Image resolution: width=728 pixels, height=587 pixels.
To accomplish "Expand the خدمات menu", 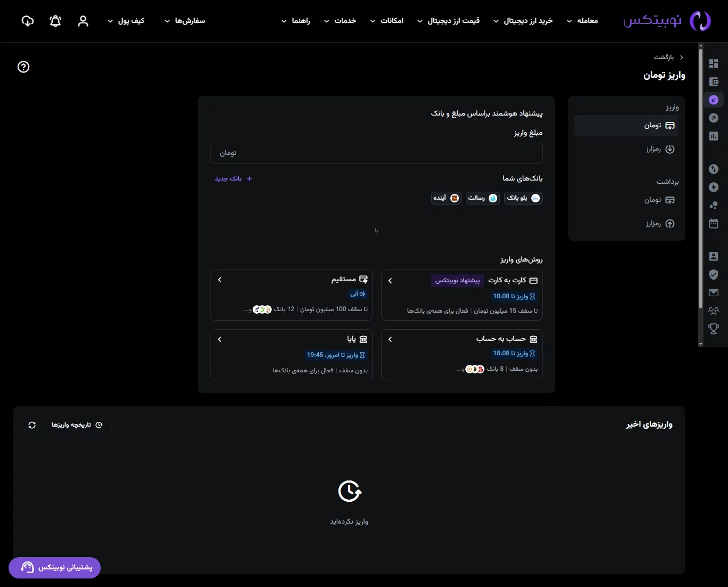I will point(339,21).
